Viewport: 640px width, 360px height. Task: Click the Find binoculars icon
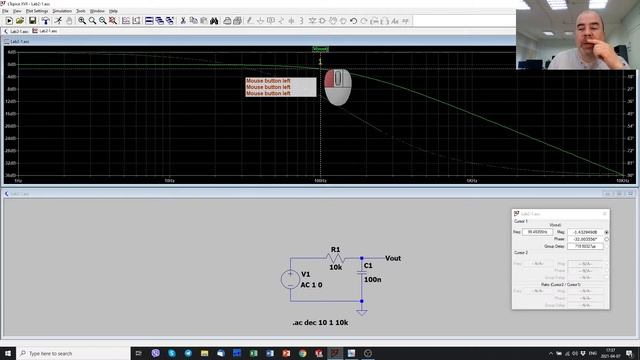pyautogui.click(x=214, y=20)
